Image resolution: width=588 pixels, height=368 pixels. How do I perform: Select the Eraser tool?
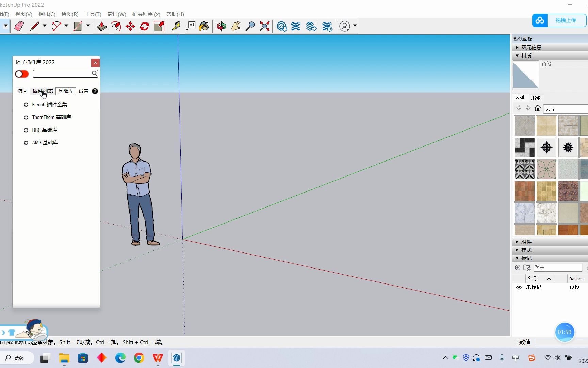[x=19, y=26]
